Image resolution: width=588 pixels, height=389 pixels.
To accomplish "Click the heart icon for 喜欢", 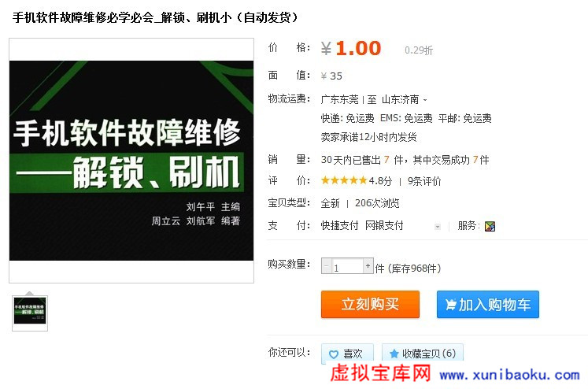I will (334, 354).
